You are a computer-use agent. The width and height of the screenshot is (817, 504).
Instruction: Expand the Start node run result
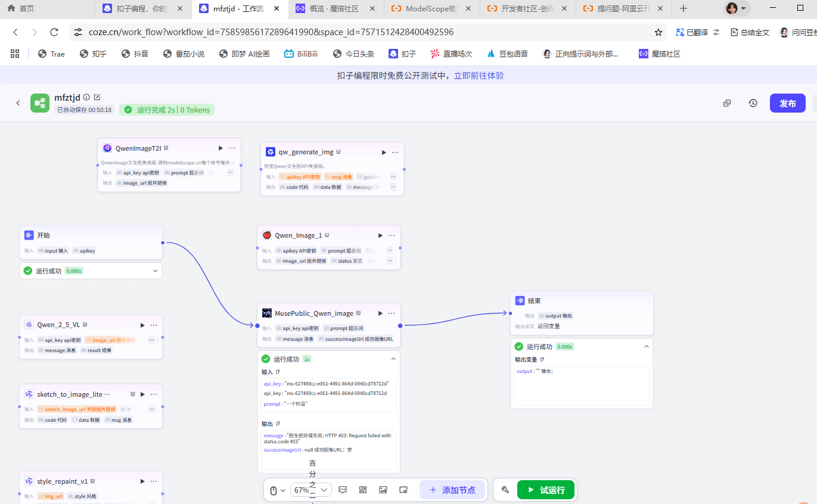point(156,270)
